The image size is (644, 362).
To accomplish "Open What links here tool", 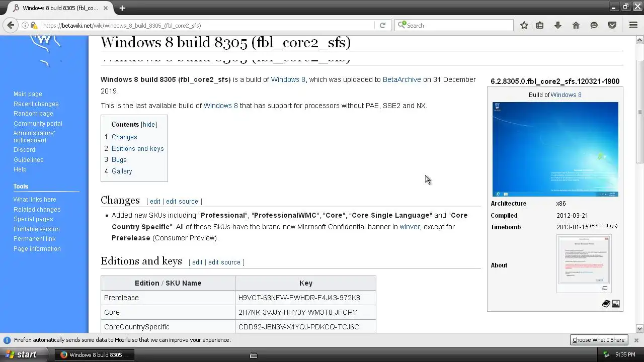I will point(35,200).
